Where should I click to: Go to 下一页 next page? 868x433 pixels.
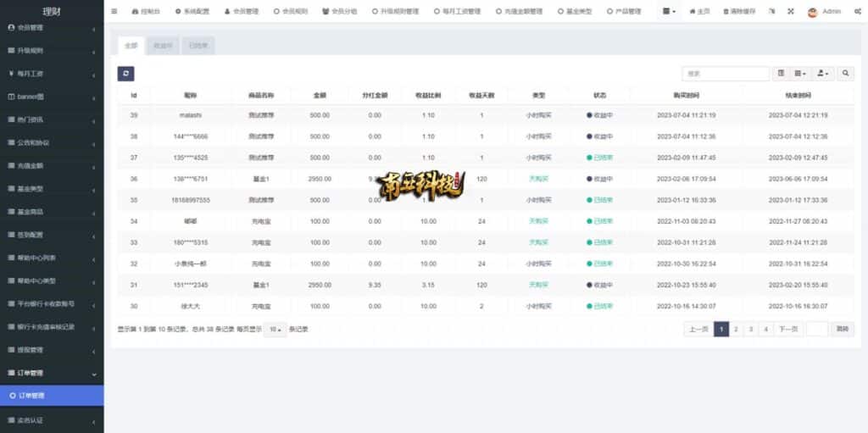pos(787,329)
